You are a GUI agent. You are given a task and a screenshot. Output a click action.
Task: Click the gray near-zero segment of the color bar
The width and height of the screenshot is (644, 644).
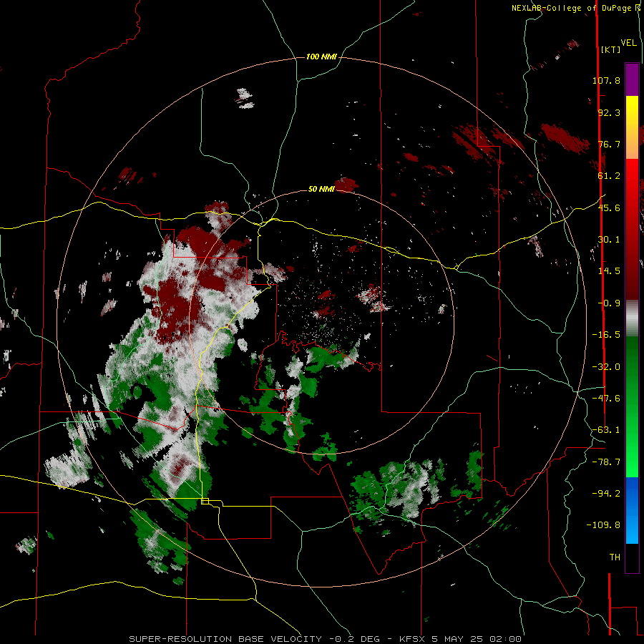pyautogui.click(x=632, y=318)
